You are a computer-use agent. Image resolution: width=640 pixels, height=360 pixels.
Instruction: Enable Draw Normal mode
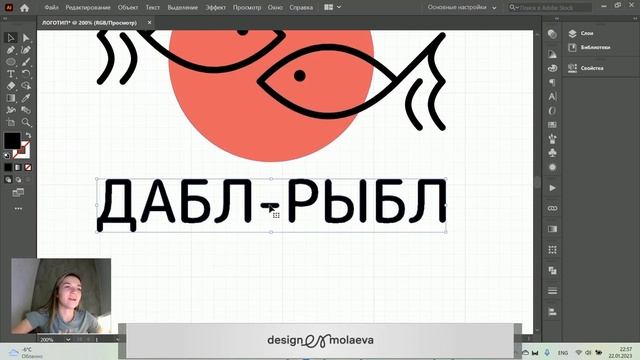8,180
